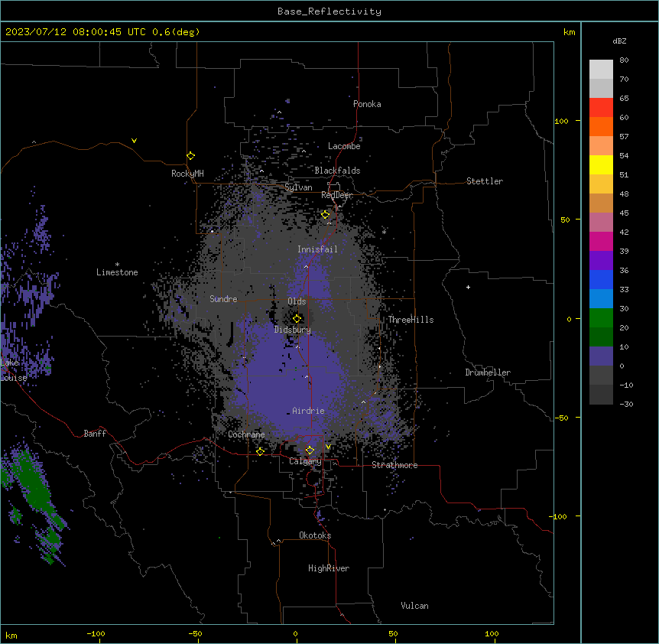The height and width of the screenshot is (644, 659).
Task: Click the yellow 54-51 dBZ legend swatch
Action: tap(601, 164)
